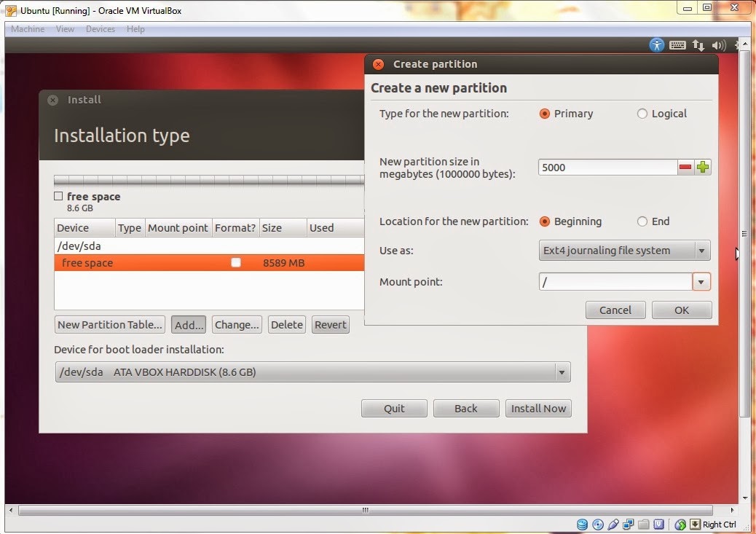
Task: Click the Used column header
Action: click(x=335, y=228)
